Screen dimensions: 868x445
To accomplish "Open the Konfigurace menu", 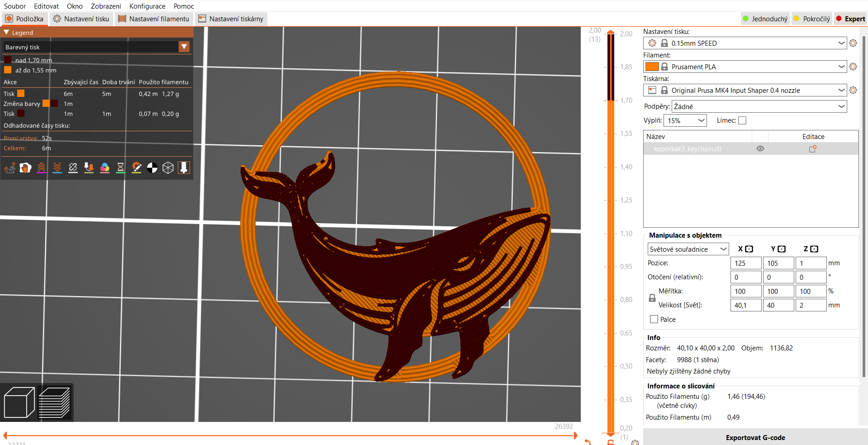I will pyautogui.click(x=147, y=6).
